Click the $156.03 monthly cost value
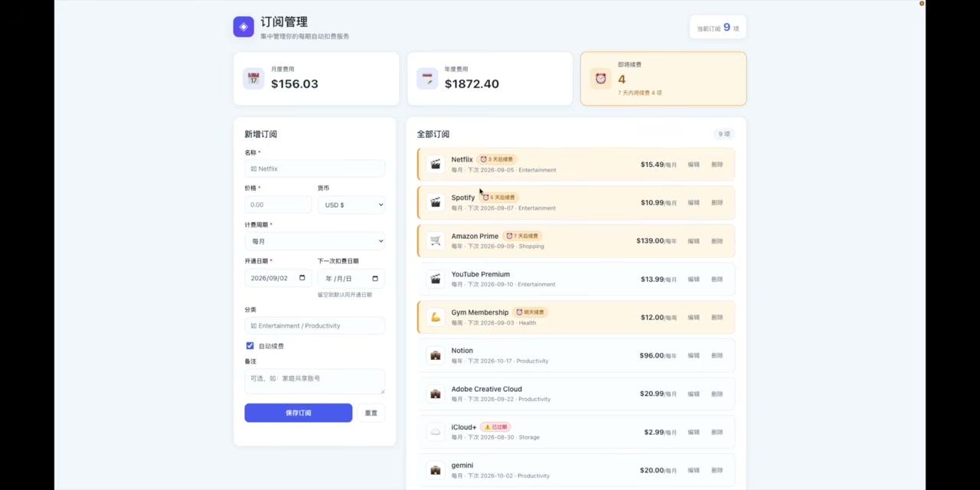980x490 pixels. click(x=295, y=83)
